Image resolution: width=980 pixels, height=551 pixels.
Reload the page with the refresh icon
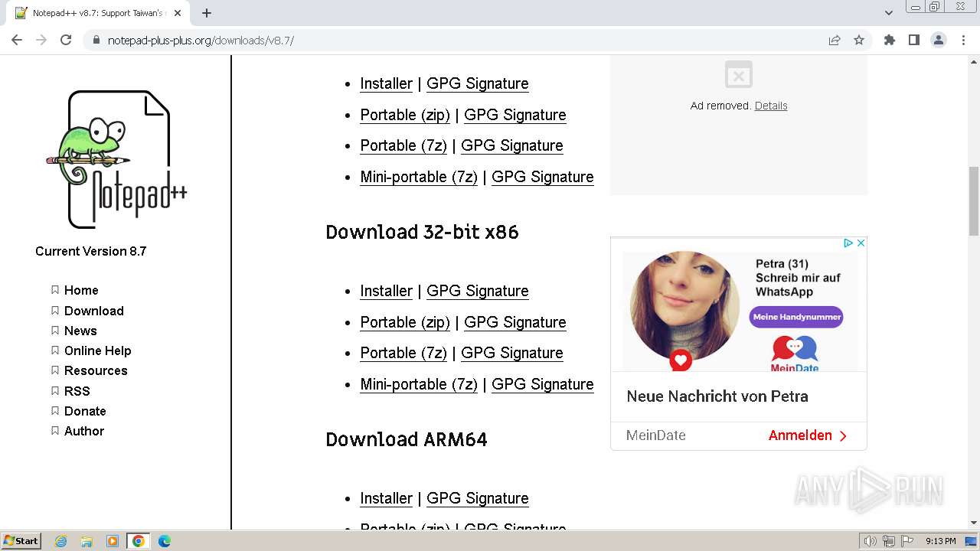coord(66,40)
